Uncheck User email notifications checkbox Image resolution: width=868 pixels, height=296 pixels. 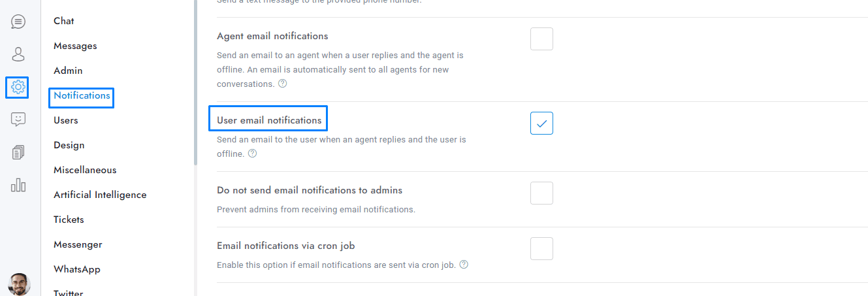pyautogui.click(x=541, y=123)
